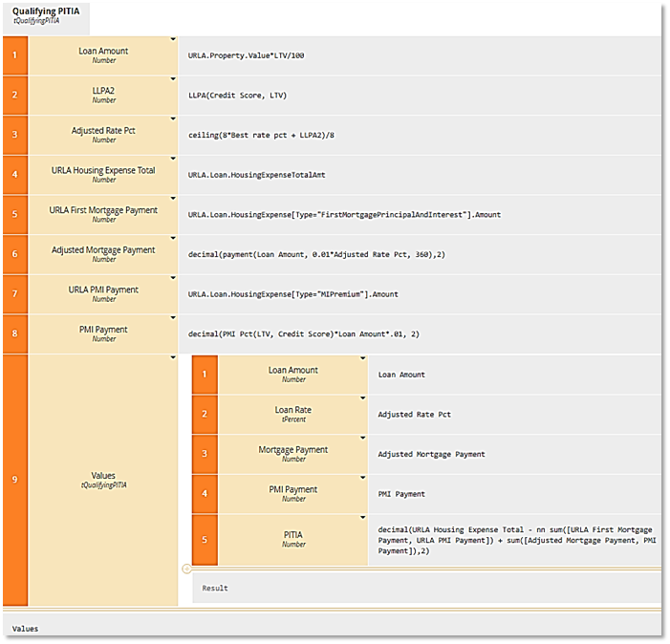Open dropdown arrow on nested Loan Rate cell

pos(363,398)
